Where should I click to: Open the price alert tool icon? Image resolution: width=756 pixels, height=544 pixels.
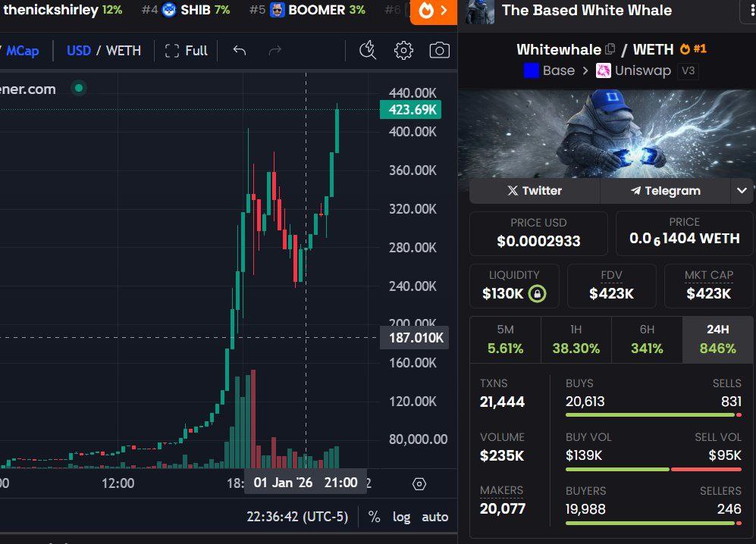367,51
